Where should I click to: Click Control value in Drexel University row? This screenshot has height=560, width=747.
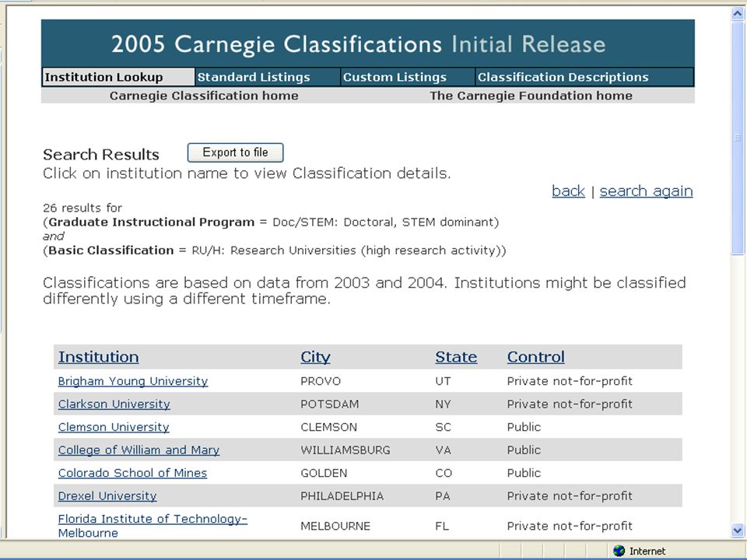tap(570, 495)
